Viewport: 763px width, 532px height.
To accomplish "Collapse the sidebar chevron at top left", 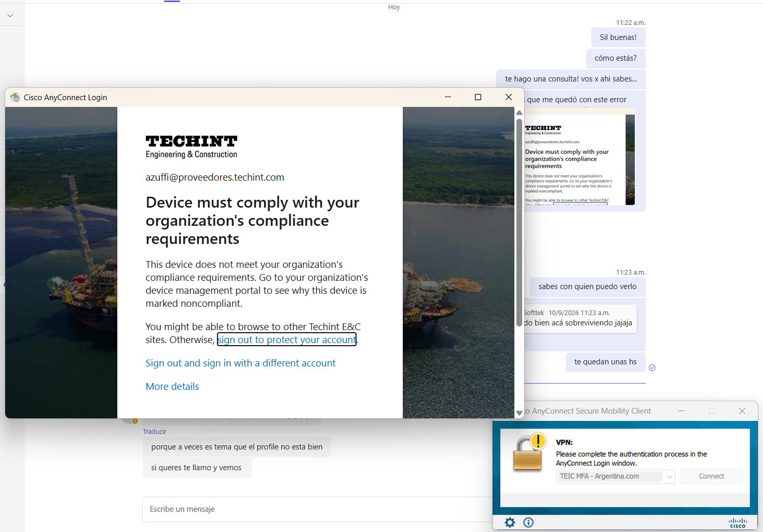I will click(x=10, y=16).
